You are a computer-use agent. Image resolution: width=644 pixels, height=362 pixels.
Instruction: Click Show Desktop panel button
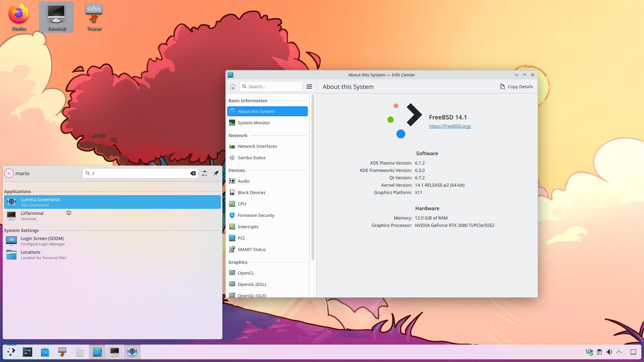[x=633, y=352]
